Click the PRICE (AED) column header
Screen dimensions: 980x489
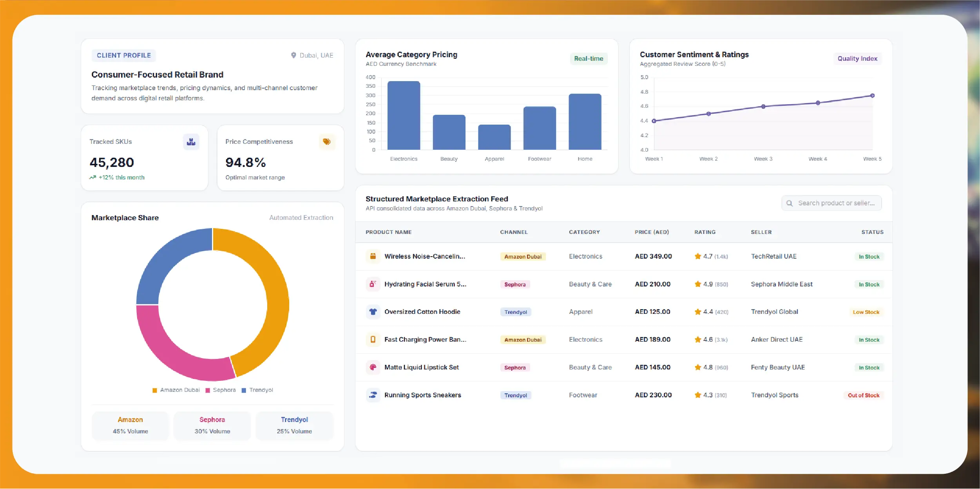[652, 232]
